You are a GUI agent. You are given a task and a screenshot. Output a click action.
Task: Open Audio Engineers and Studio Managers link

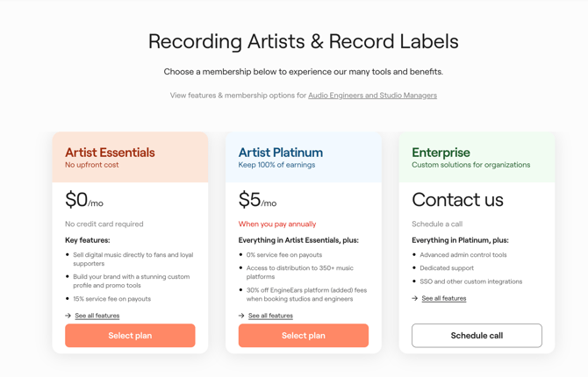[372, 96]
